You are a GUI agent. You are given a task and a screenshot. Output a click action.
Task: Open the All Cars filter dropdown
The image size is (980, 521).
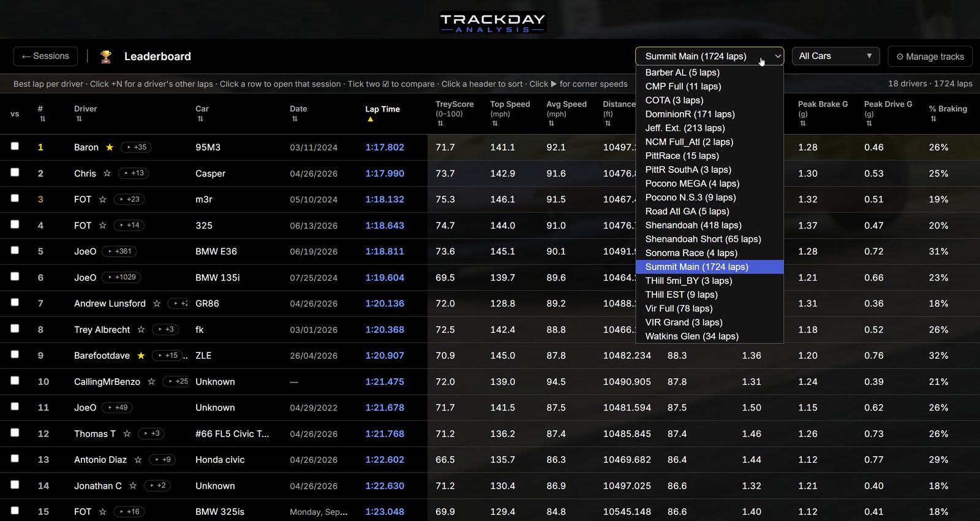(835, 56)
